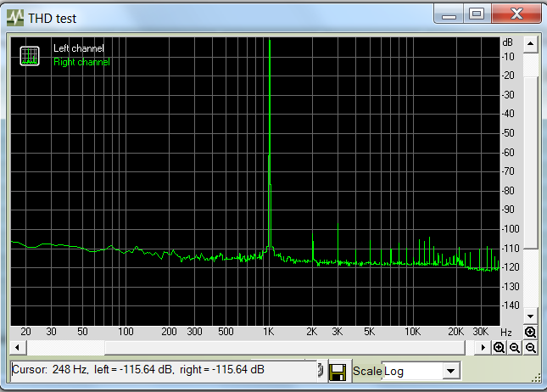This screenshot has width=547, height=392.
Task: Open the Scale dropdown arrow
Action: click(450, 371)
